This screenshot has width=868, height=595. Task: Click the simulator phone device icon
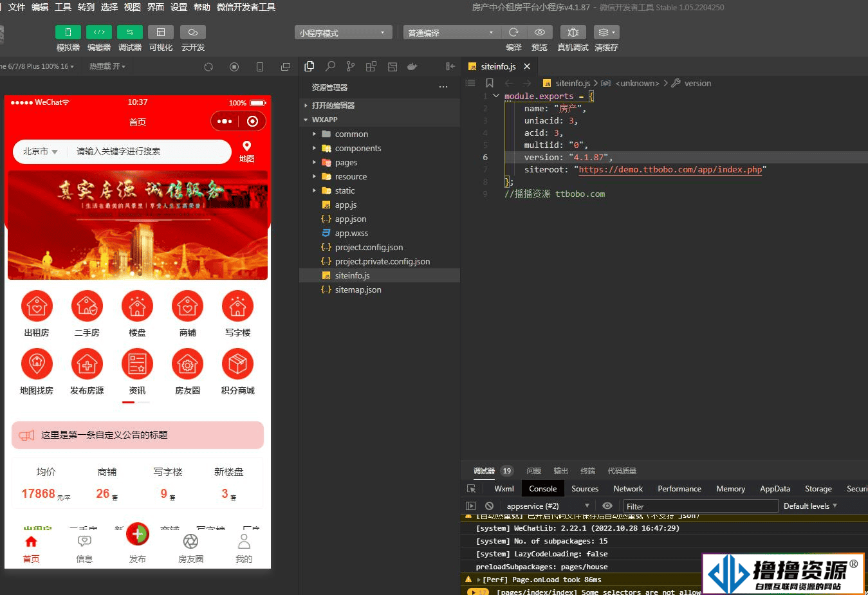point(260,67)
